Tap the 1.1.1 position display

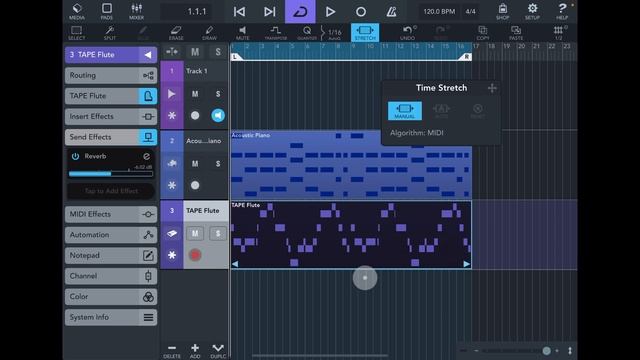pyautogui.click(x=197, y=11)
